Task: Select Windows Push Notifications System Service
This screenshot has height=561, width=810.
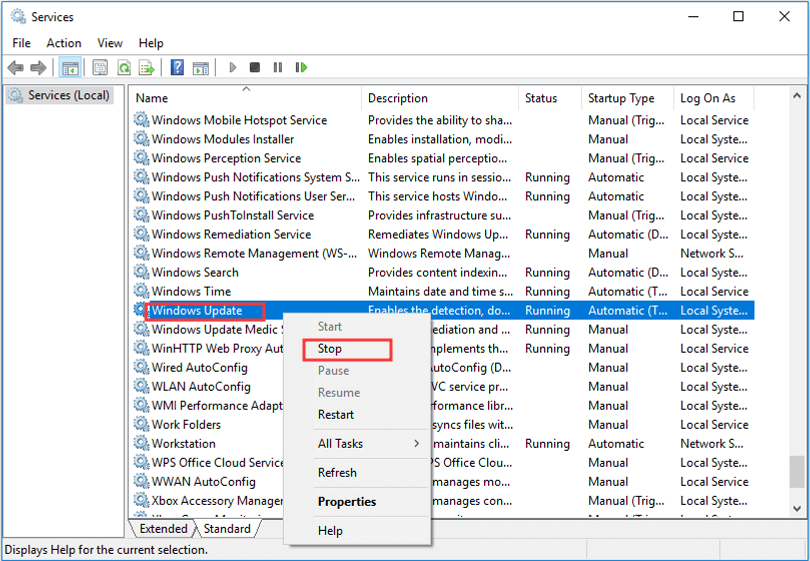Action: [443, 177]
